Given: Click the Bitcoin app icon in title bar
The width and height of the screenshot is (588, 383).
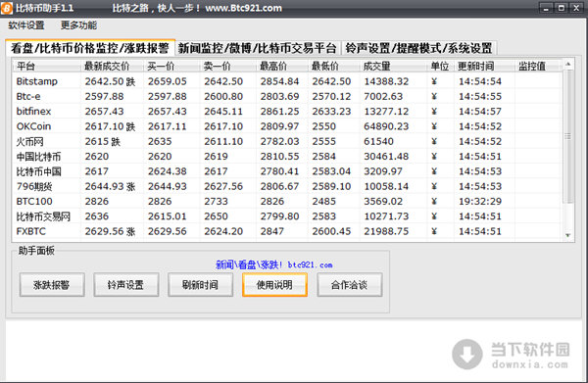Looking at the screenshot, I should [7, 8].
